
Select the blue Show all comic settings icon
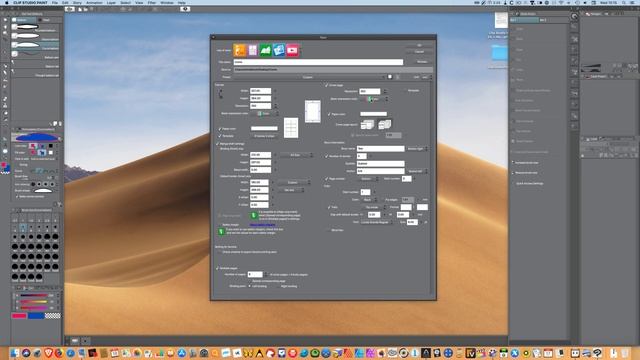click(279, 50)
